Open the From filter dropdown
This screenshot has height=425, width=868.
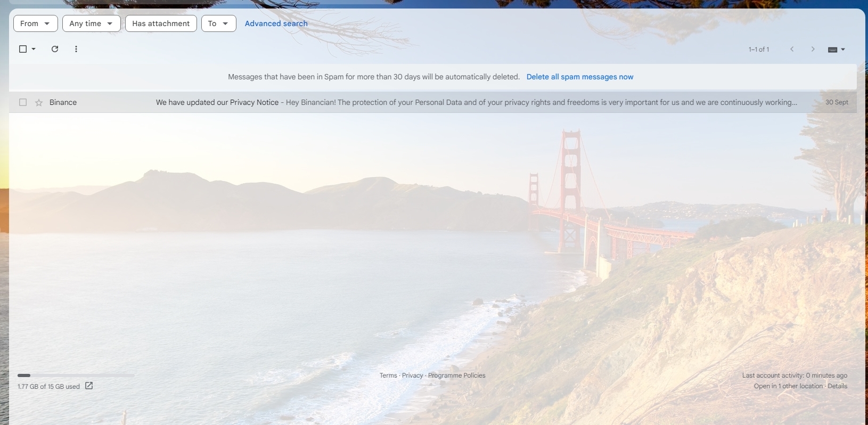click(x=35, y=23)
